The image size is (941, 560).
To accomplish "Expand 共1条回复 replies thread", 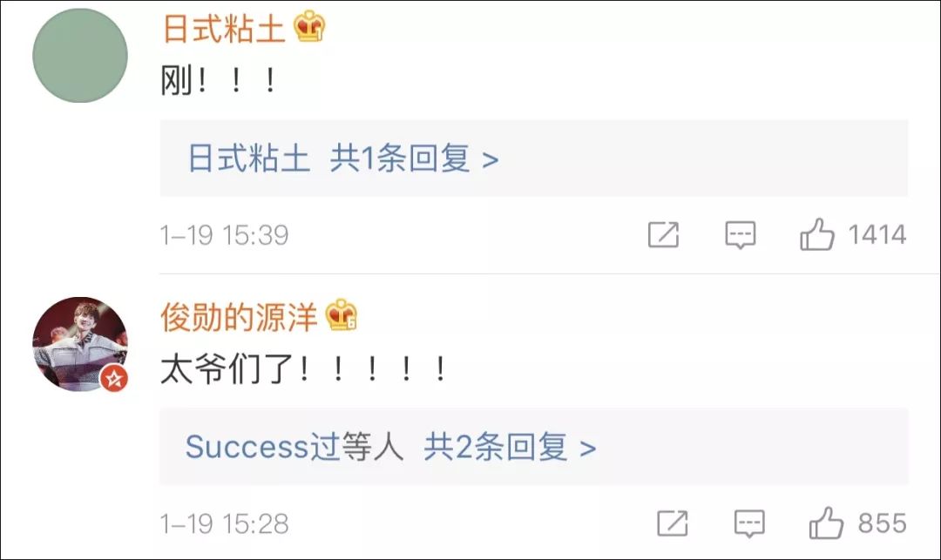I will [x=414, y=159].
